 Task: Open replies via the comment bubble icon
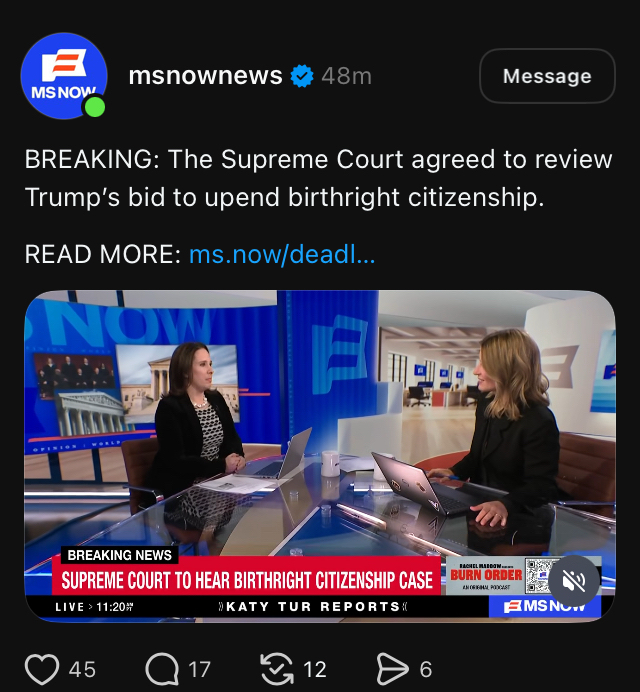[x=162, y=669]
